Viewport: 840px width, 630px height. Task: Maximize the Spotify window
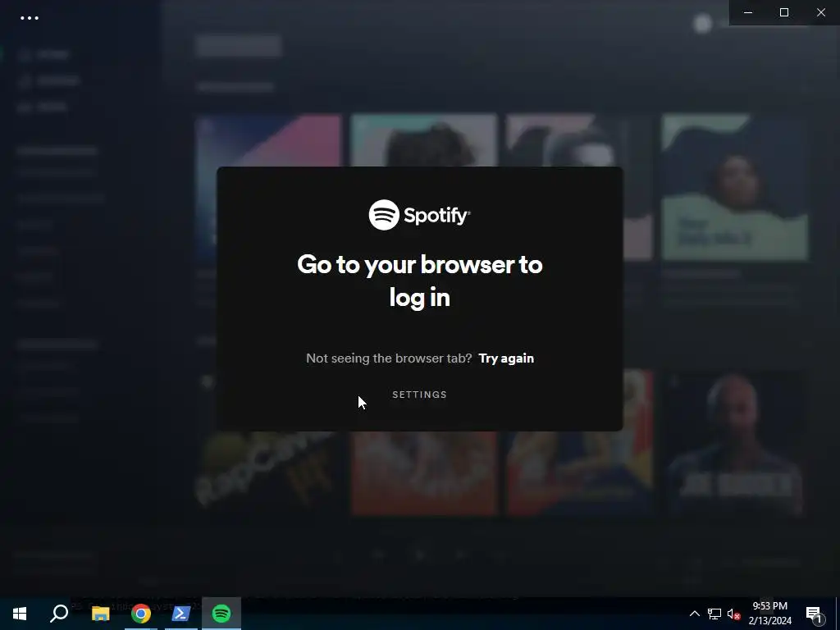[x=784, y=12]
